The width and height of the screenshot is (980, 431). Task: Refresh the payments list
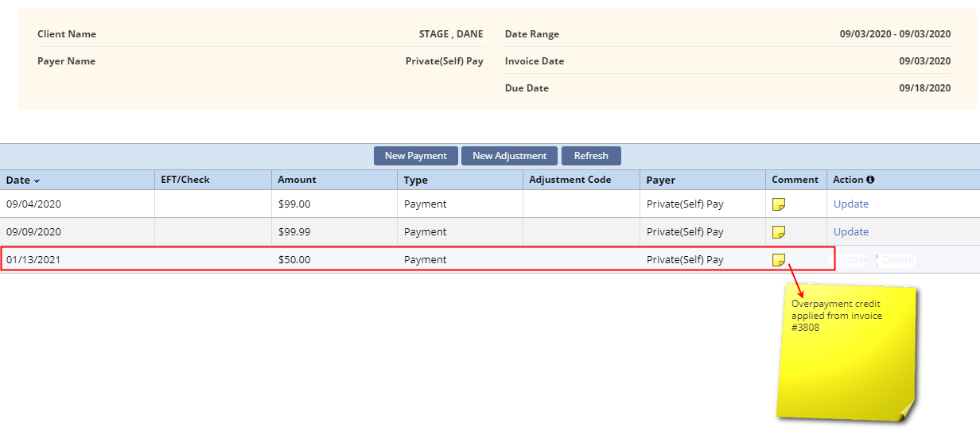click(591, 156)
